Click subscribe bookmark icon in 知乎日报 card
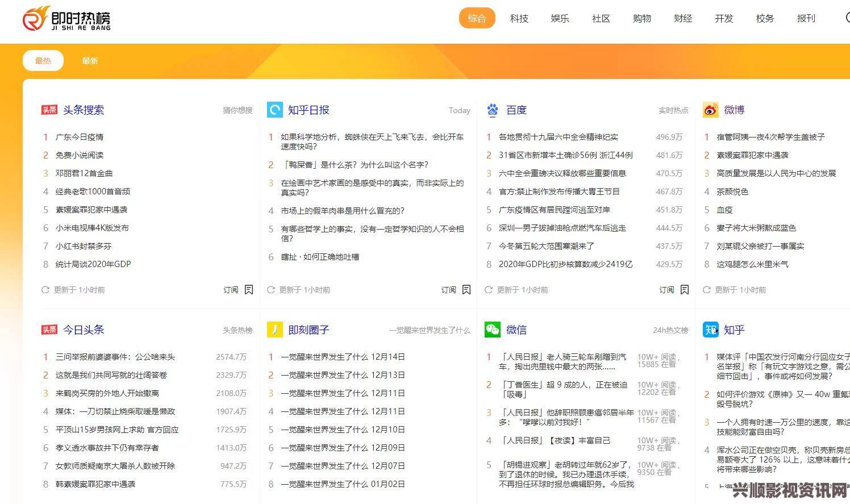 pyautogui.click(x=466, y=290)
